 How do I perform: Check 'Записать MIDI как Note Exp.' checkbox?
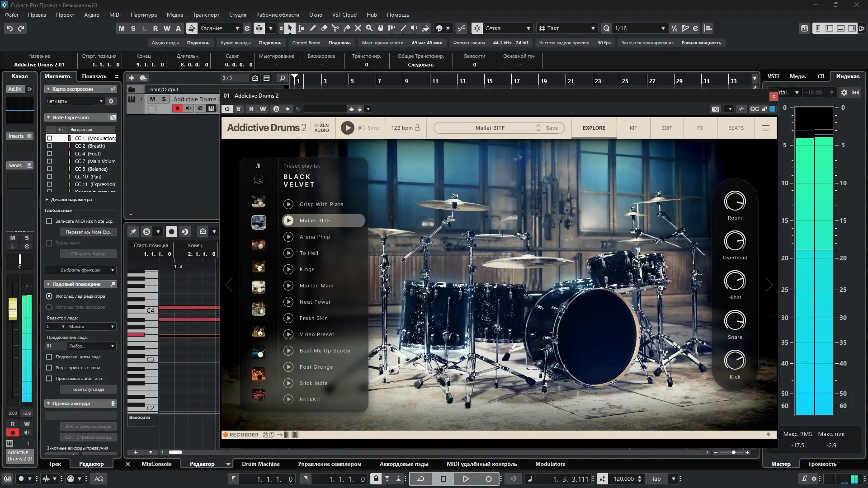[49, 221]
